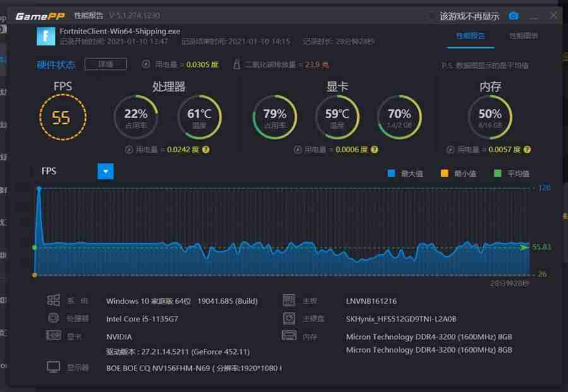Click the LNVNB161216 motherboard text
568x392 pixels.
tap(371, 301)
